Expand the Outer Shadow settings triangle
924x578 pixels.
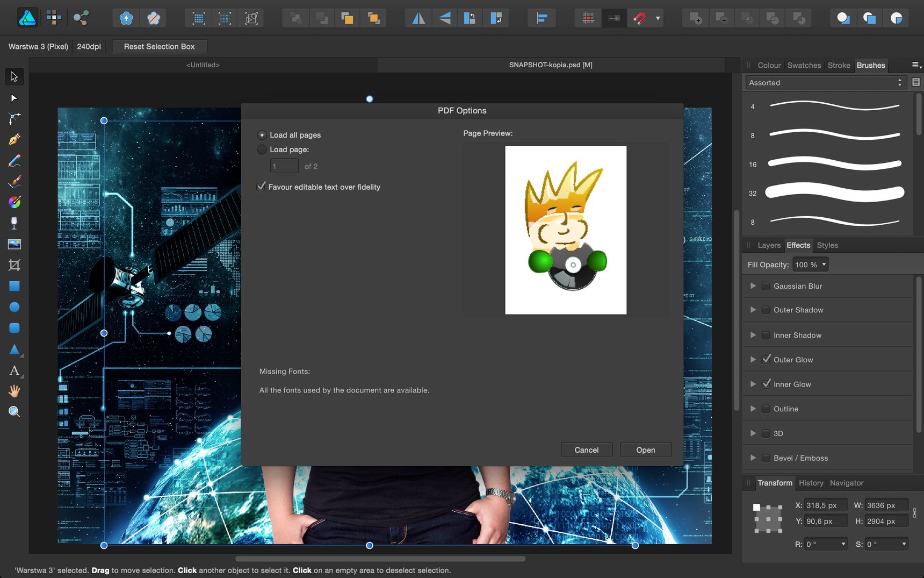[753, 310]
